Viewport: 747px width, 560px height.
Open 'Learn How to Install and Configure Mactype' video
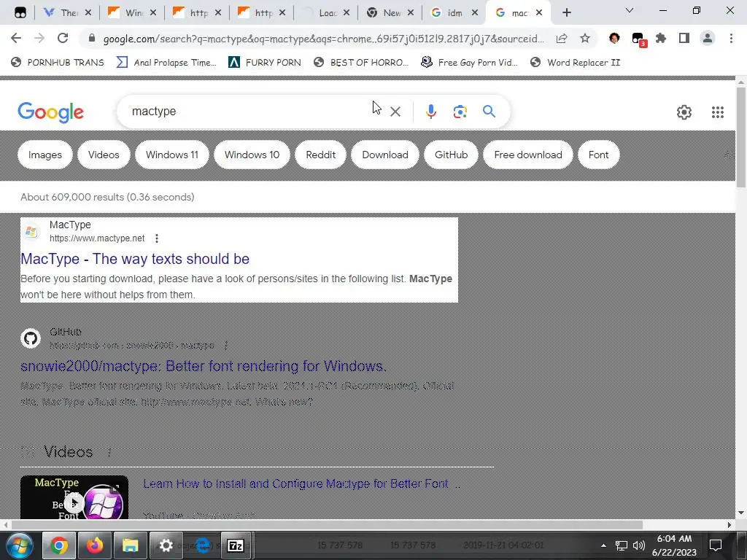point(301,484)
